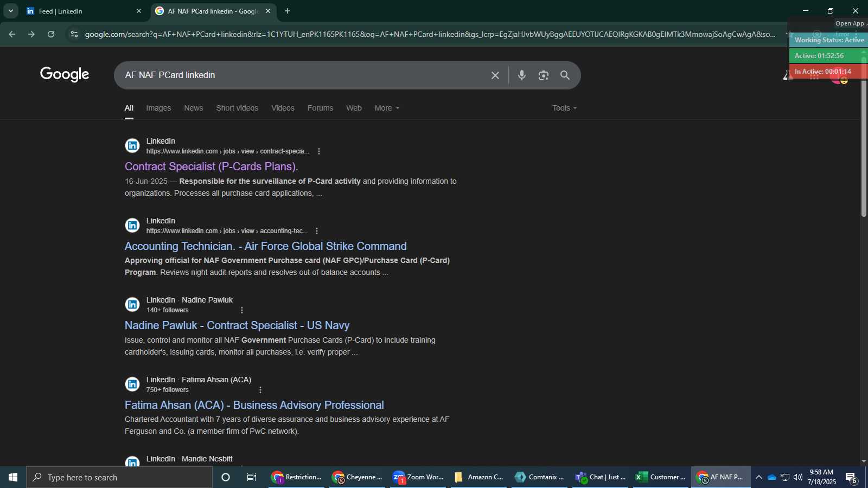
Task: Click the Open App tooltip label
Action: 850,23
